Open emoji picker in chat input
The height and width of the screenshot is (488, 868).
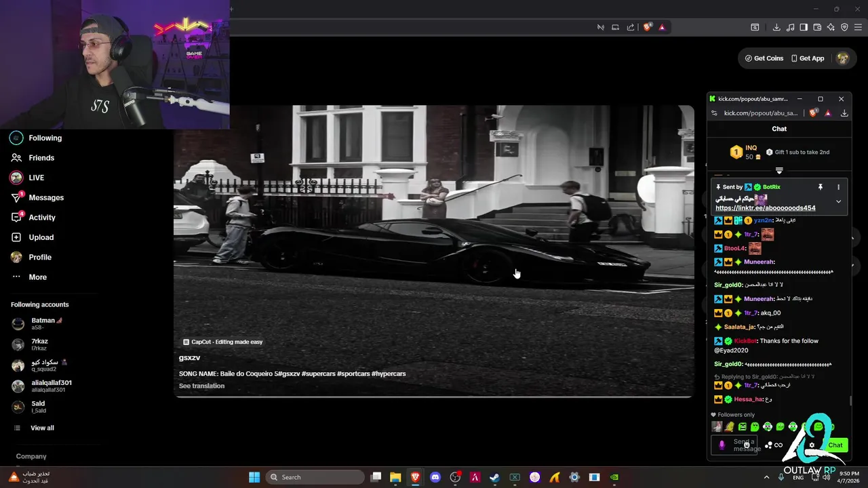(x=746, y=445)
